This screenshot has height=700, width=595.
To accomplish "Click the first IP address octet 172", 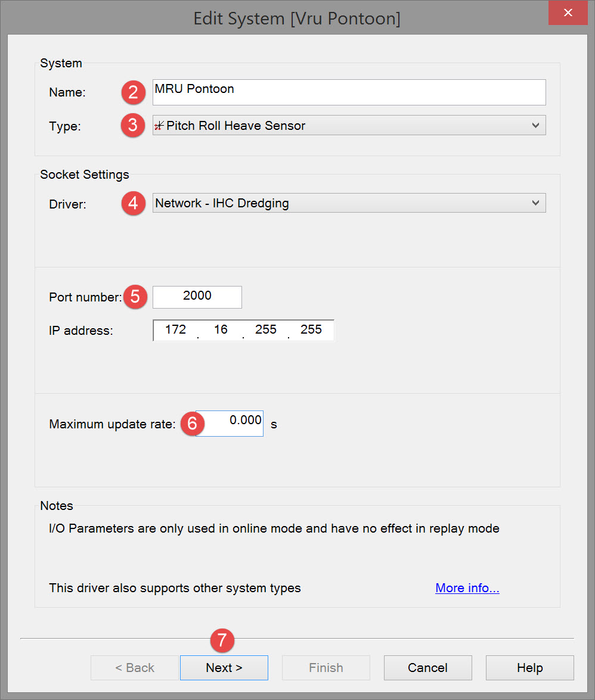I will (176, 330).
